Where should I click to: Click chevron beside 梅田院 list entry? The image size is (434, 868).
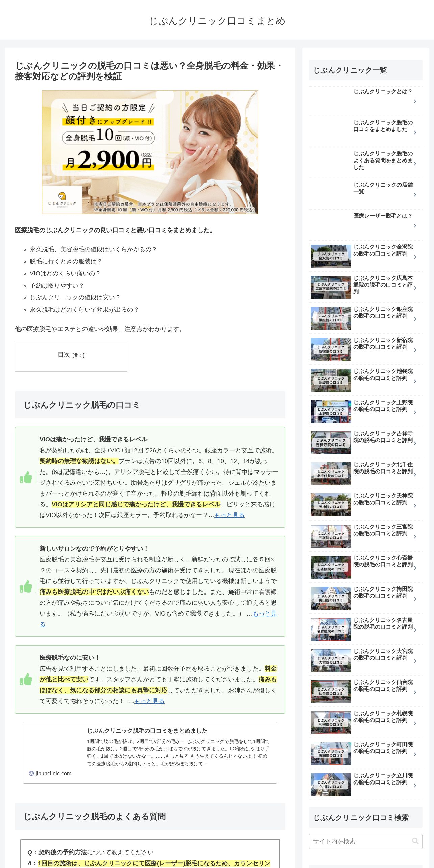click(415, 599)
